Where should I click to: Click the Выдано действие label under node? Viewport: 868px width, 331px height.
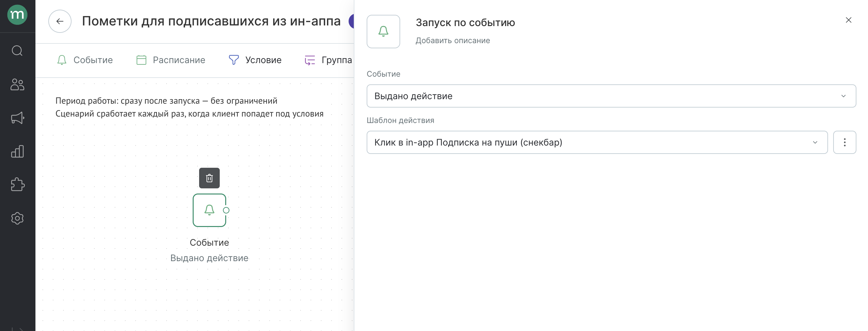(209, 258)
